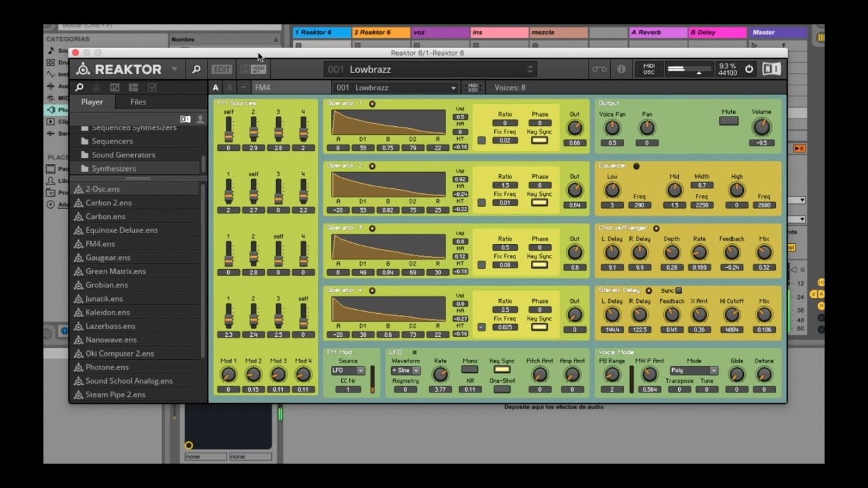Screen dimensions: 868x488
Task: Open the layout view sidebar icon
Action: (x=134, y=87)
